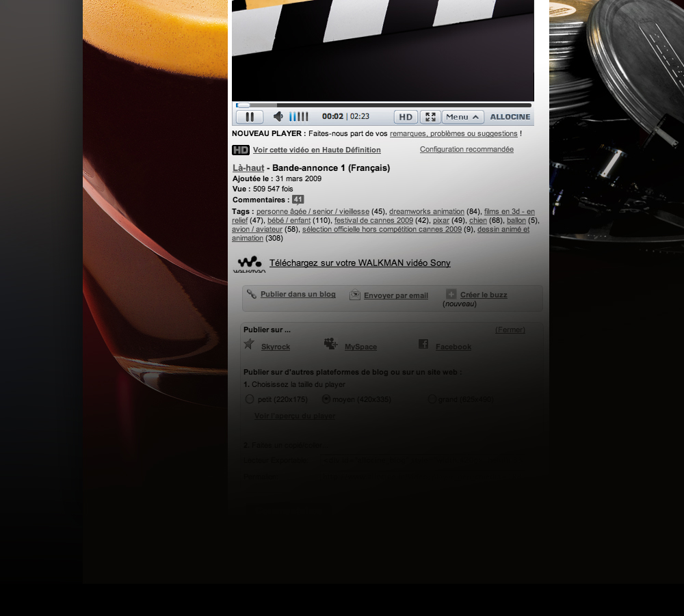Screen dimensions: 684x616
Task: Open the player Menu dropdown
Action: click(x=462, y=117)
